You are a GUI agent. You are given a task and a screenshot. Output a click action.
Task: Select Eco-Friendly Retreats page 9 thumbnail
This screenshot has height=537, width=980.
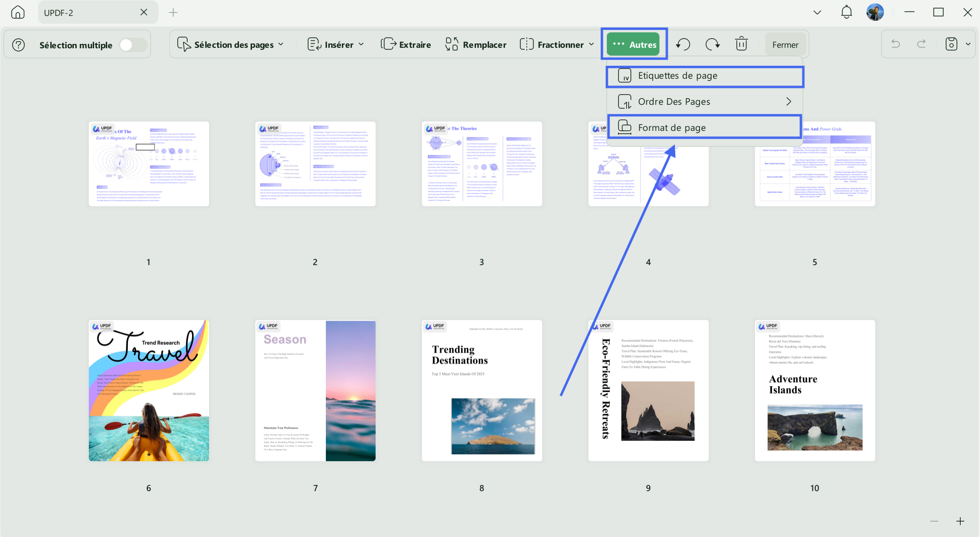648,390
